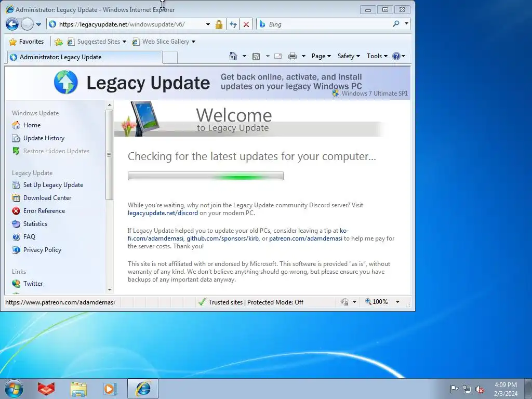Click the Privacy Policy info icon
Image resolution: width=532 pixels, height=399 pixels.
tap(16, 250)
